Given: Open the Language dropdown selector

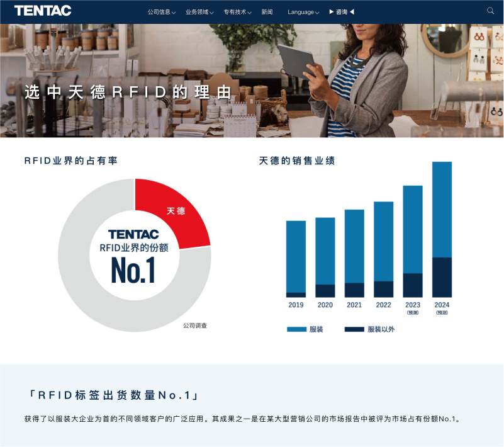Looking at the screenshot, I should click(303, 12).
